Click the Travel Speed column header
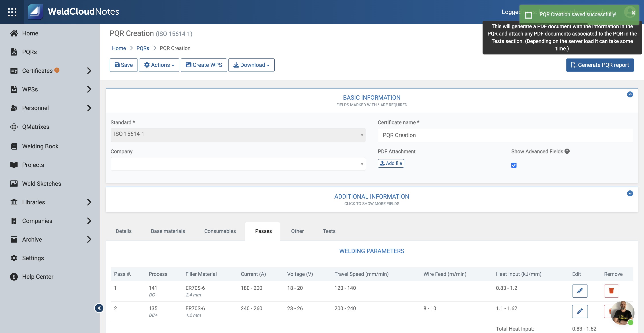The height and width of the screenshot is (333, 644). coord(361,274)
